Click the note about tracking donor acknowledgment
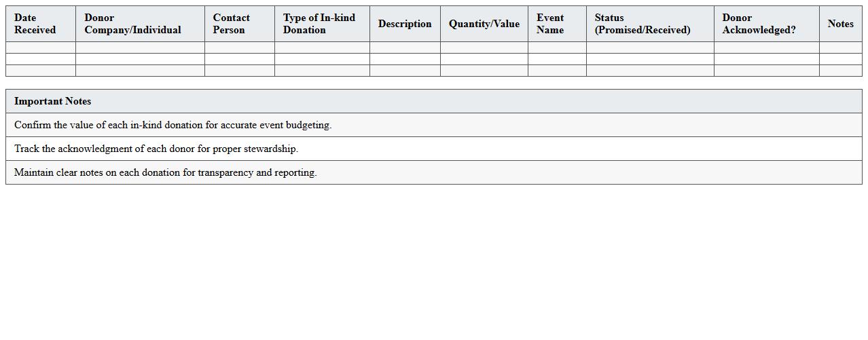868x340 pixels. [156, 149]
